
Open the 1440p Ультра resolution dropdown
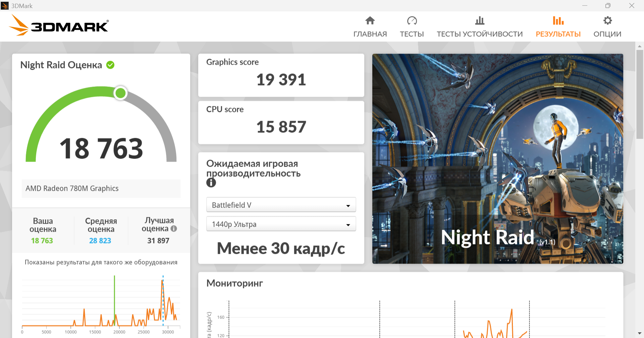tap(281, 224)
